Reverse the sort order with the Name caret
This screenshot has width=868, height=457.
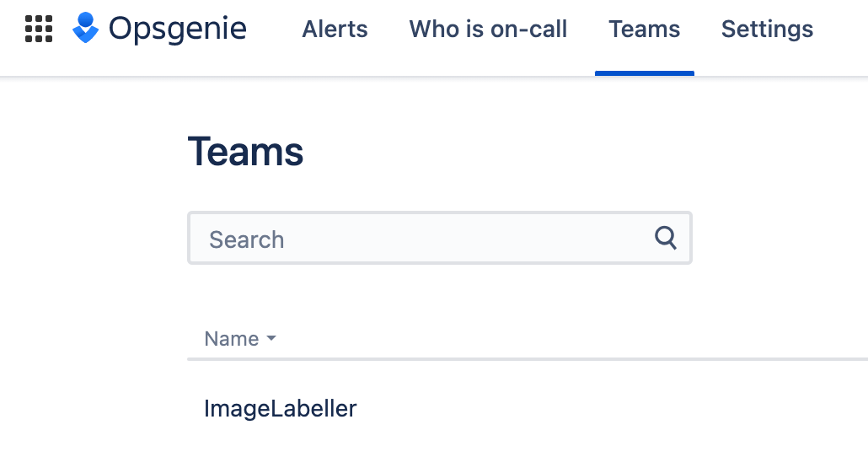(271, 339)
